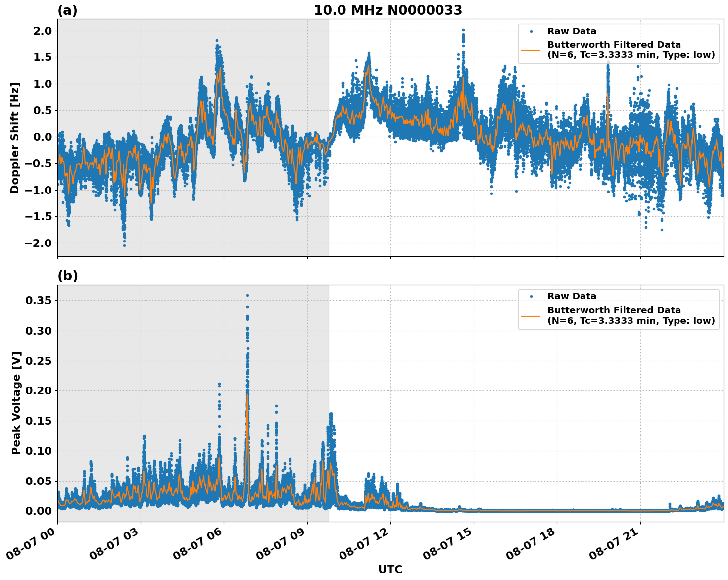728x580 pixels.
Task: Click the 08-07 12 tick label on the x-axis
Action: point(363,543)
